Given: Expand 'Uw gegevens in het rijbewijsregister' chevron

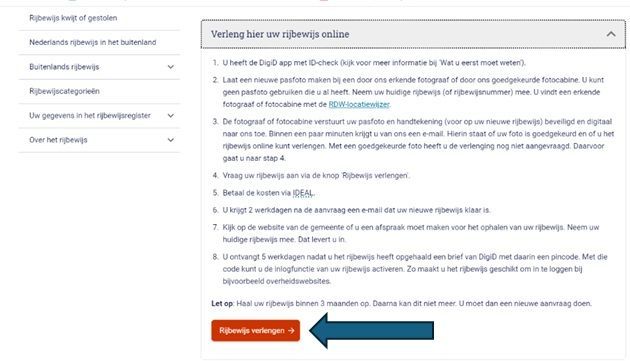Looking at the screenshot, I should click(171, 116).
